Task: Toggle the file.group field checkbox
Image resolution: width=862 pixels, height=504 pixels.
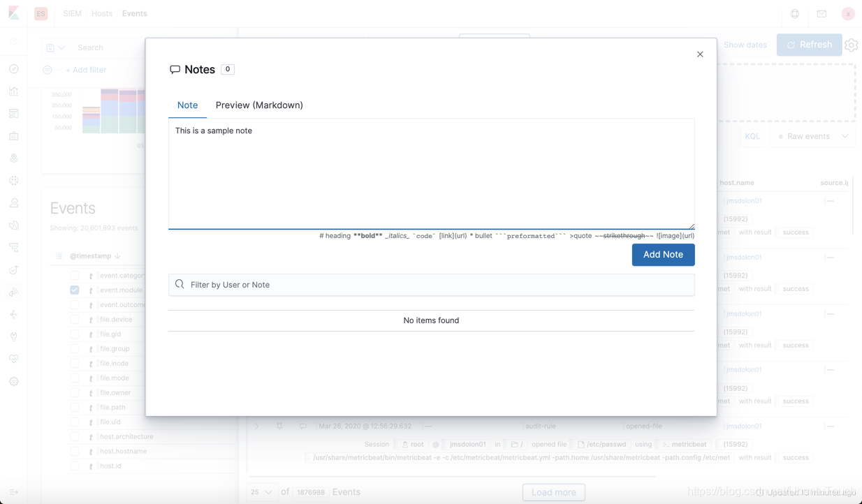Action: point(74,349)
